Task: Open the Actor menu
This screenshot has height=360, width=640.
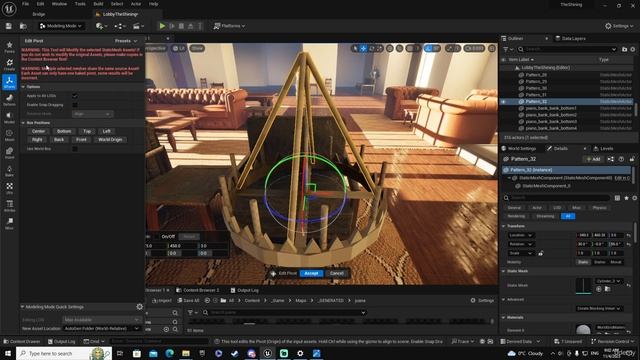Action: (x=136, y=4)
